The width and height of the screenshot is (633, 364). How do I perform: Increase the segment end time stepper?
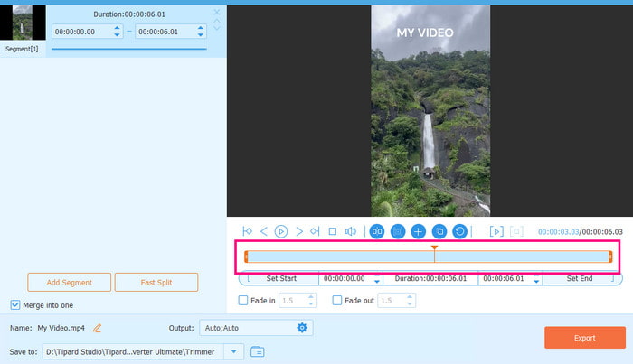pyautogui.click(x=201, y=28)
